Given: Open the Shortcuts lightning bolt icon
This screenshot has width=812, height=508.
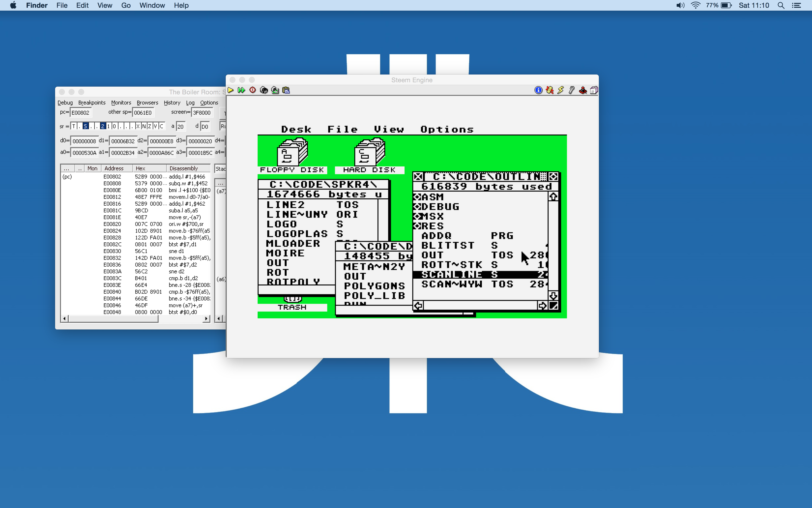Looking at the screenshot, I should (x=561, y=90).
